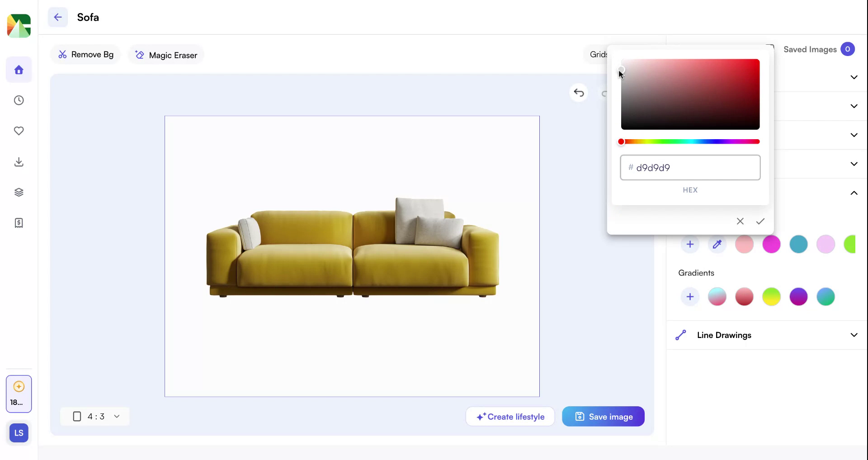868x460 pixels.
Task: Click the Downloads icon in the sidebar
Action: point(19,162)
